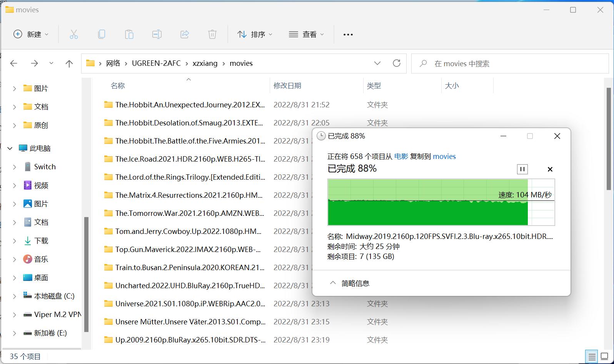Click xzxiang in the breadcrumb
614x364 pixels.
click(205, 63)
